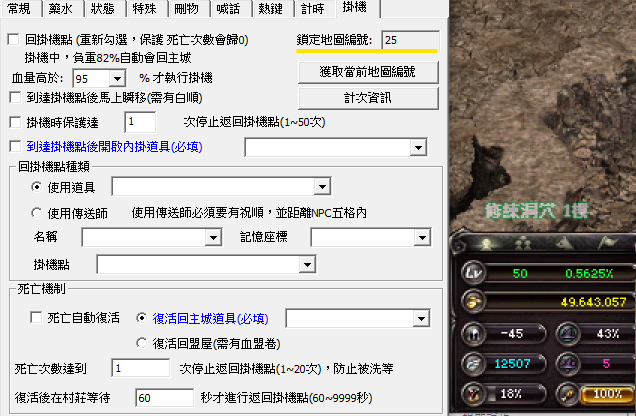636x416 pixels.
Task: Click the food hourglass icon beside 18%
Action: (x=473, y=393)
